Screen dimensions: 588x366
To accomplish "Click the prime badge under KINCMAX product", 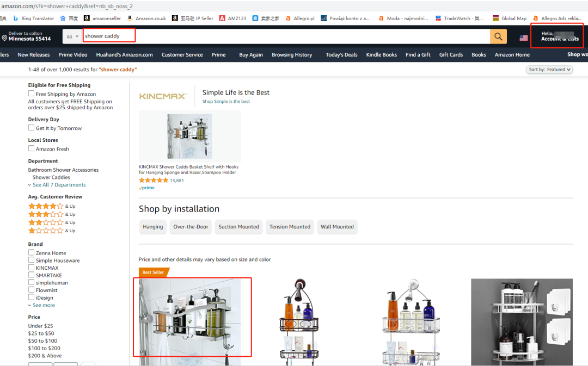I will [x=146, y=188].
